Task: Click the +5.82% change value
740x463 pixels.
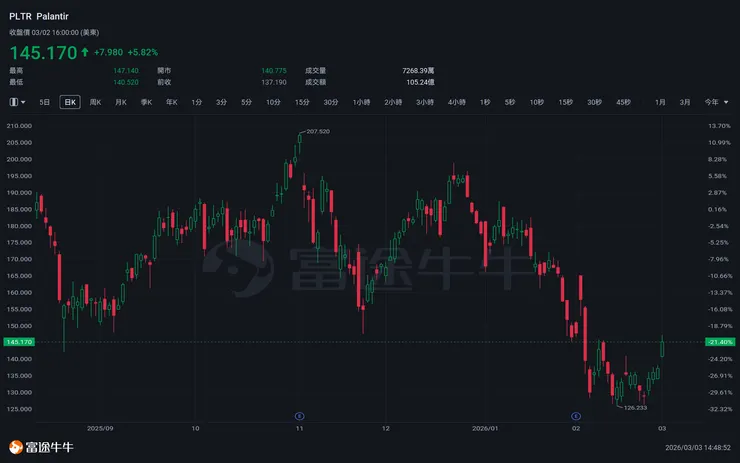Action: pyautogui.click(x=143, y=52)
